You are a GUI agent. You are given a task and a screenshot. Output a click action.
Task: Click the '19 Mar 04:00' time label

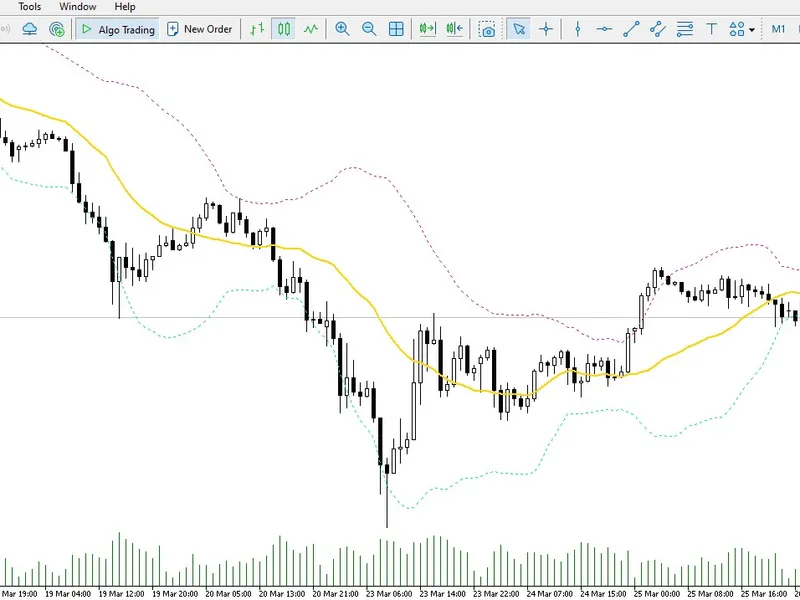(x=68, y=594)
